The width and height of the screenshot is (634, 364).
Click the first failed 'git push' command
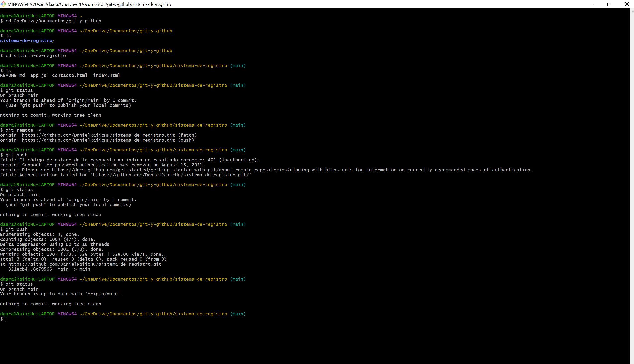16,155
